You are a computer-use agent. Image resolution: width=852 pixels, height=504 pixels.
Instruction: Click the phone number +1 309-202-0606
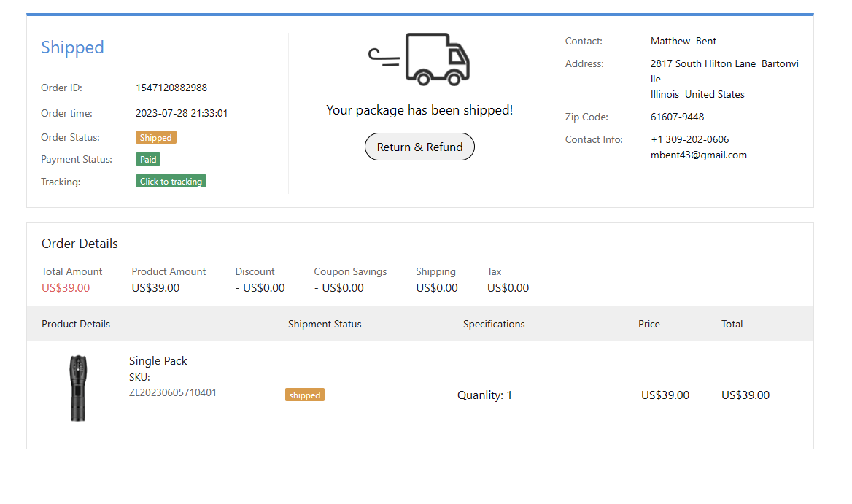(689, 139)
